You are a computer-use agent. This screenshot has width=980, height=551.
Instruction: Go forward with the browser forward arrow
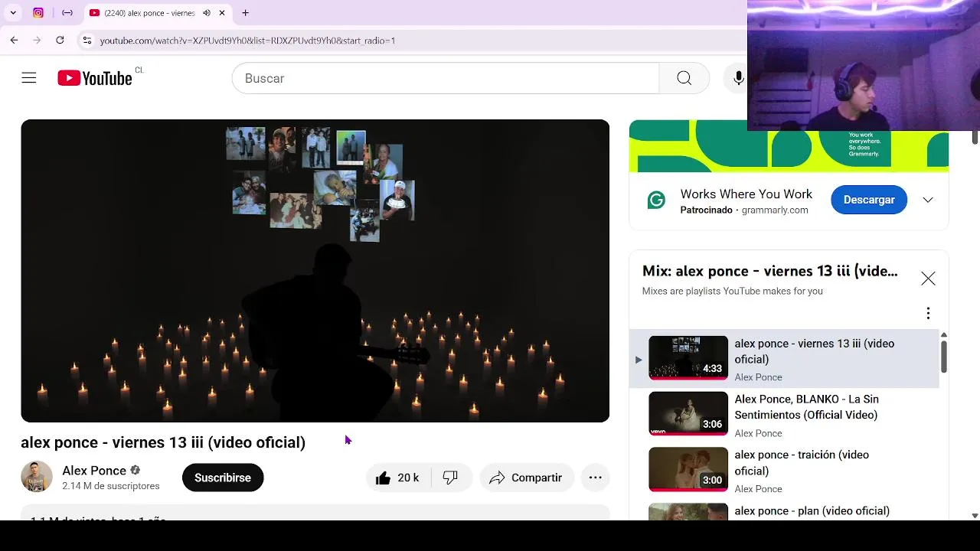(x=37, y=40)
